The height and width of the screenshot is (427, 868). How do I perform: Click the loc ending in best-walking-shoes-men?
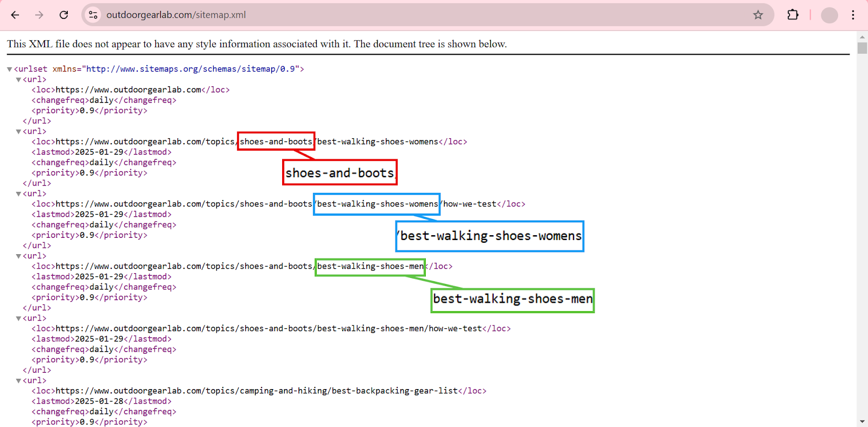click(242, 267)
